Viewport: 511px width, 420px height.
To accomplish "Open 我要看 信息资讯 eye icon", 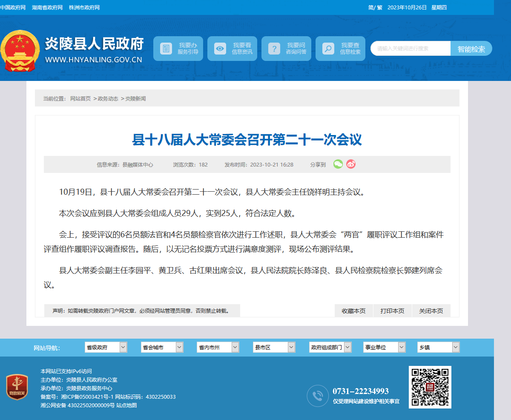I will tap(220, 49).
